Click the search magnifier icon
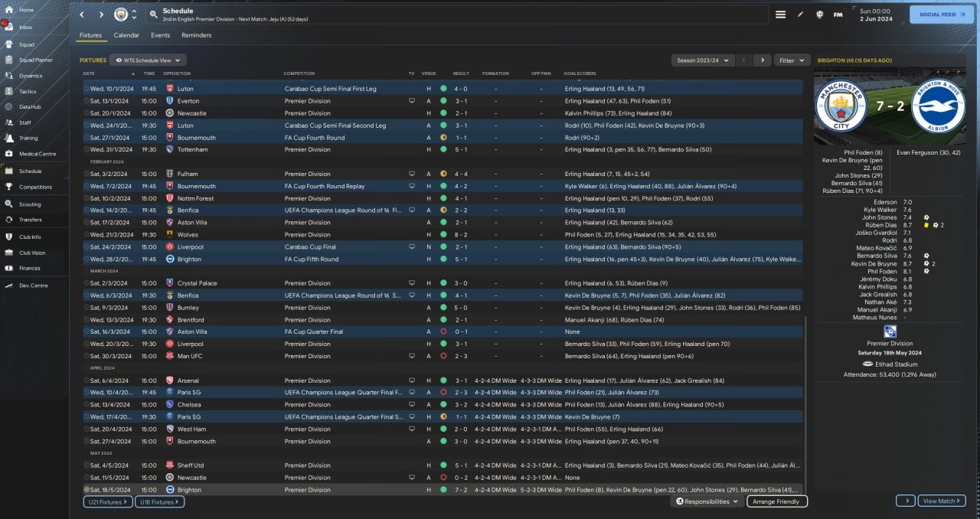Image resolution: width=980 pixels, height=519 pixels. (153, 15)
